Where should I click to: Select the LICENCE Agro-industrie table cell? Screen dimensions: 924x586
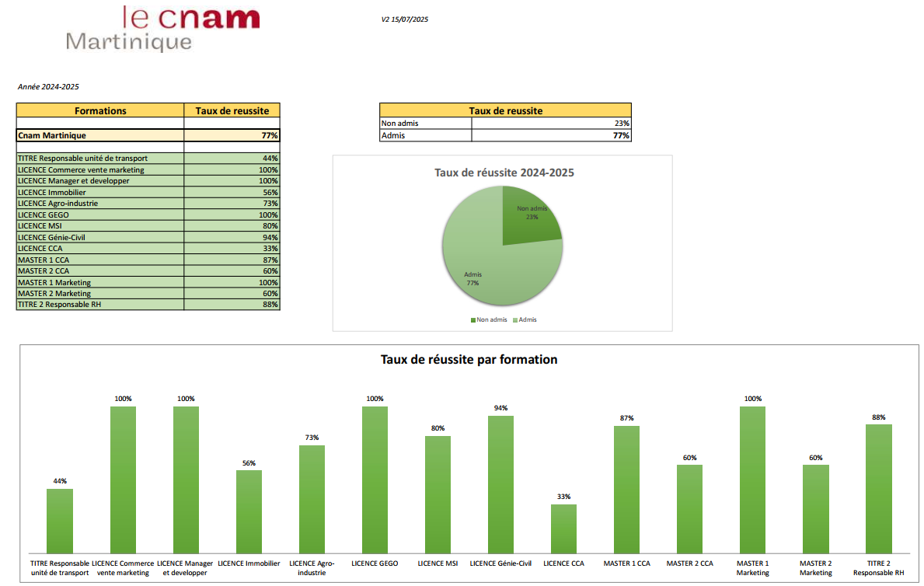tap(100, 204)
